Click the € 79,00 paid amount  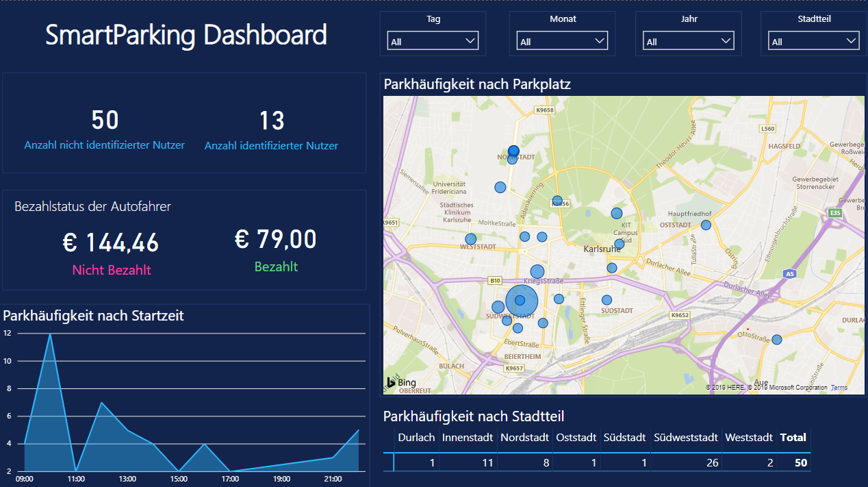[276, 240]
